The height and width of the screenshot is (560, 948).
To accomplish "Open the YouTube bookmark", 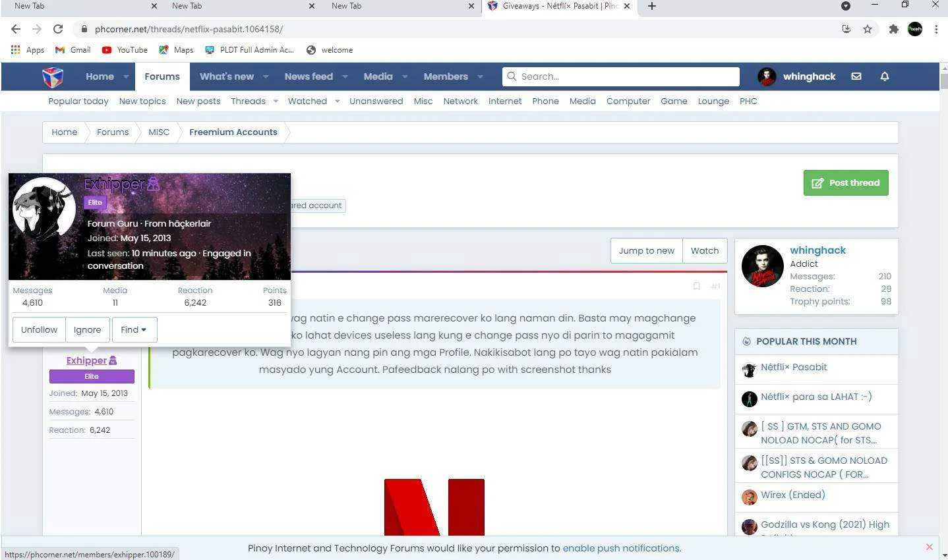I will [x=125, y=50].
